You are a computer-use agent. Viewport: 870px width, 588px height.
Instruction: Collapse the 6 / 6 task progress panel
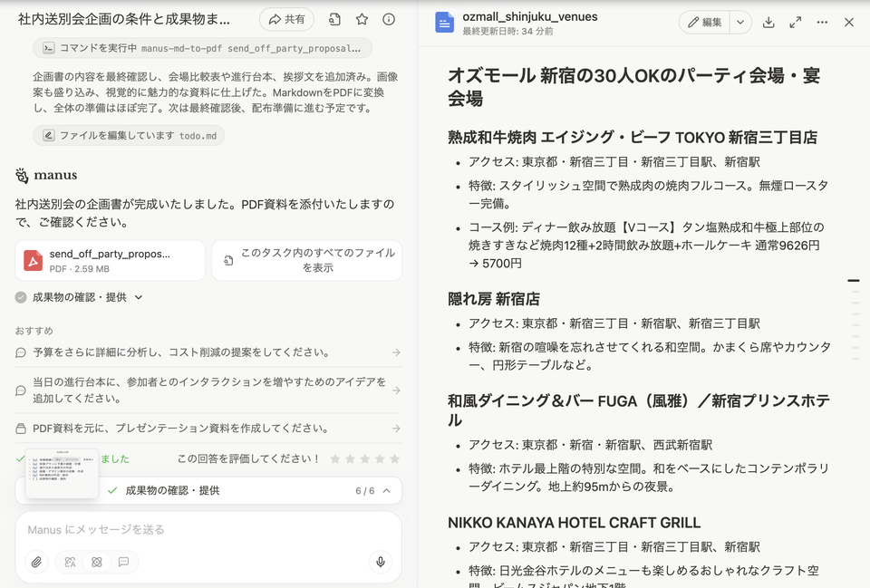tap(387, 490)
